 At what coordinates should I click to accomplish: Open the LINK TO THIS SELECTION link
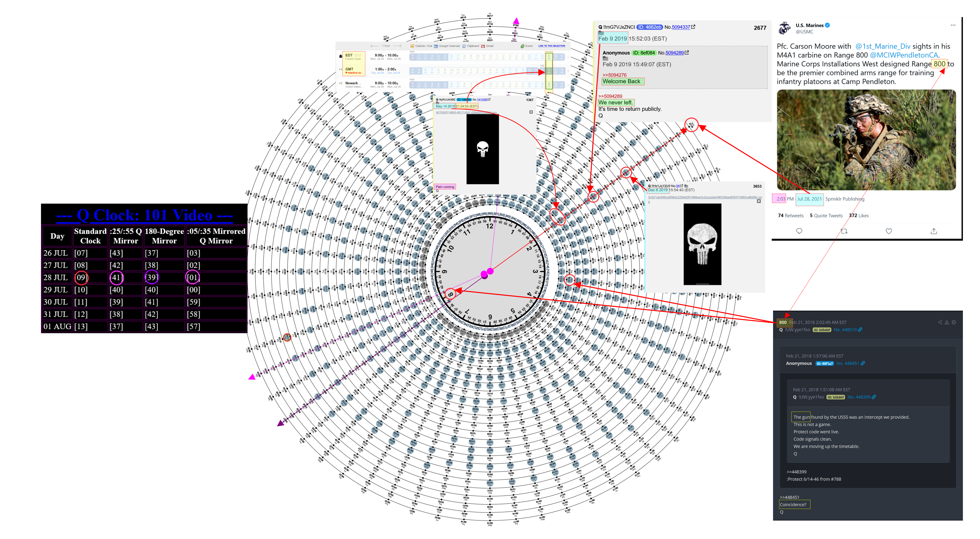click(x=552, y=46)
